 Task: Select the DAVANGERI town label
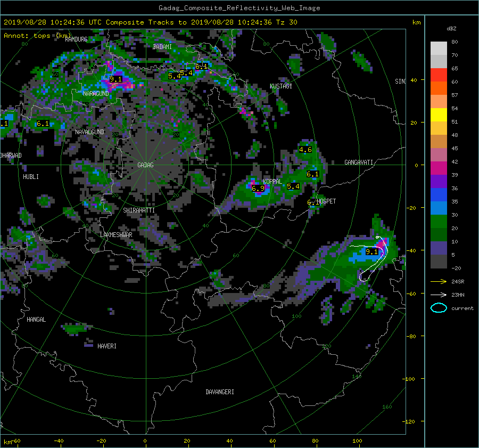pyautogui.click(x=220, y=392)
